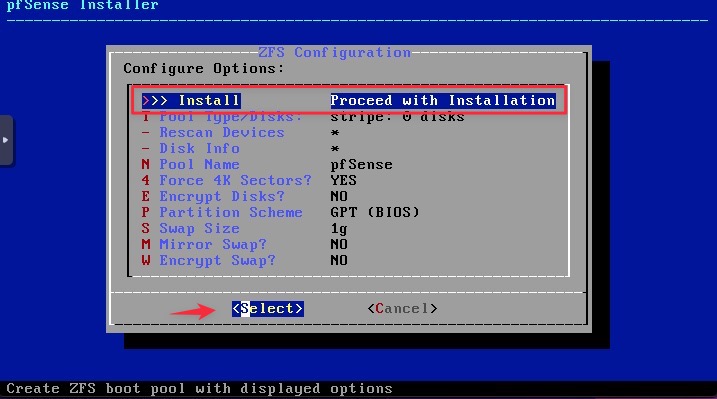Image resolution: width=717 pixels, height=399 pixels.
Task: Open Disk Info entry
Action: 191,149
